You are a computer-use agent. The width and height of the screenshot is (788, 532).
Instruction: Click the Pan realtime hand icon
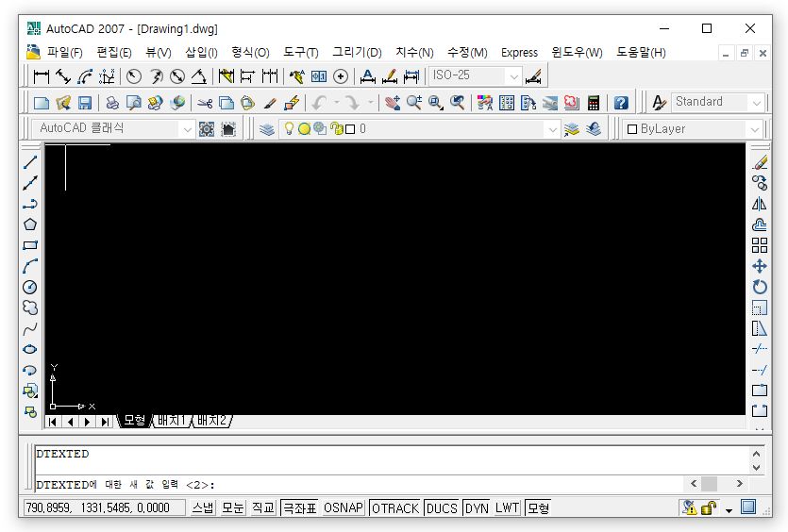pyautogui.click(x=393, y=103)
